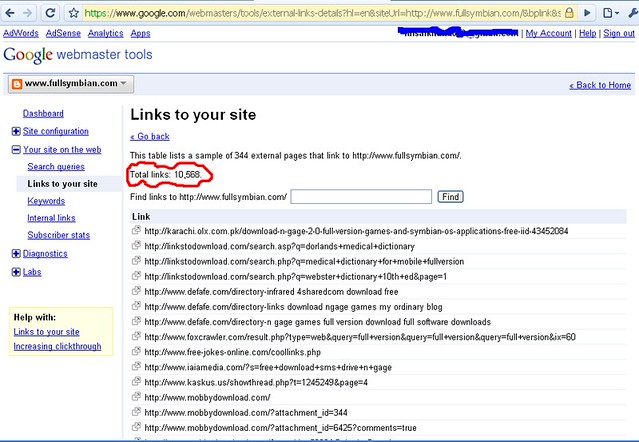Open Internal links page
Viewport: 639px width, 442px height.
[x=51, y=218]
